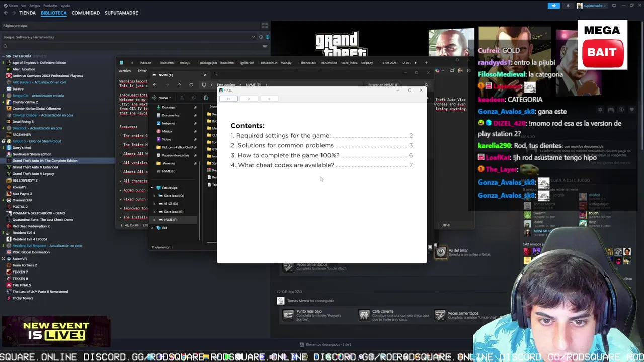Open 'How to complete the game 100%?' entry
The height and width of the screenshot is (362, 644).
pyautogui.click(x=321, y=155)
